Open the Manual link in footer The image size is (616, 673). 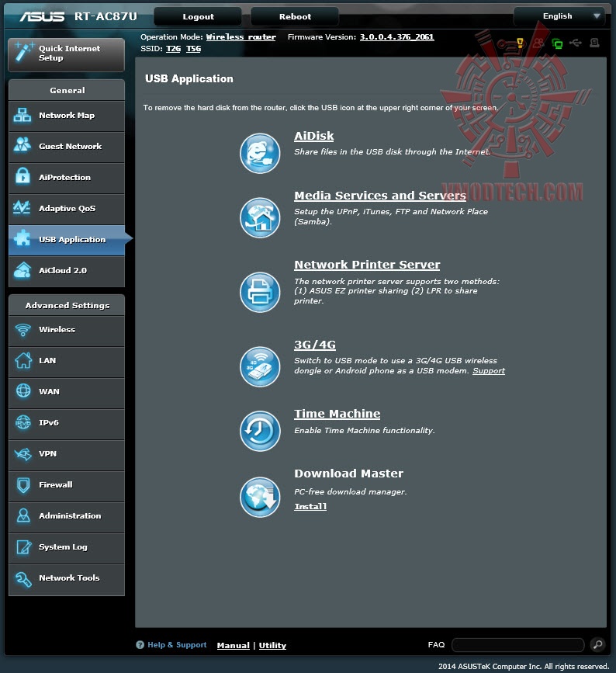click(x=234, y=645)
